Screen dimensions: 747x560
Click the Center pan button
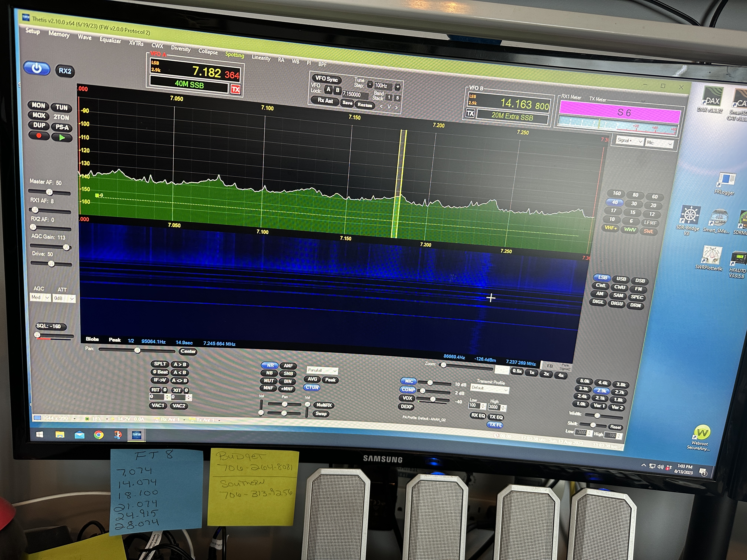pyautogui.click(x=188, y=351)
